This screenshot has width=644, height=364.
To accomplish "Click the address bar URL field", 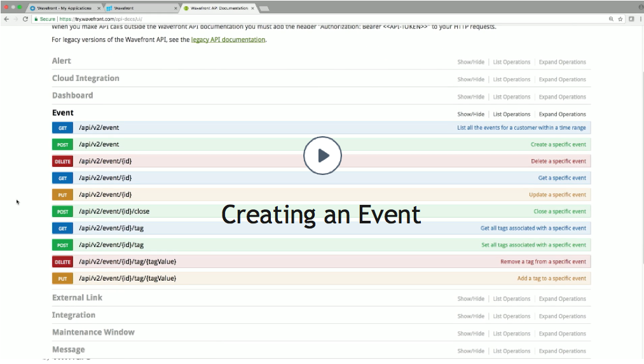I will (x=320, y=19).
